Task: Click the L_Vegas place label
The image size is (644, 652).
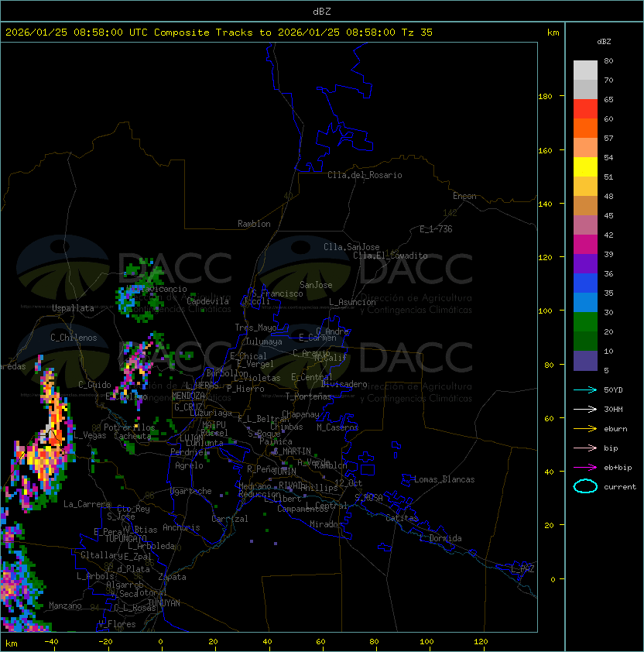Action: coord(90,435)
